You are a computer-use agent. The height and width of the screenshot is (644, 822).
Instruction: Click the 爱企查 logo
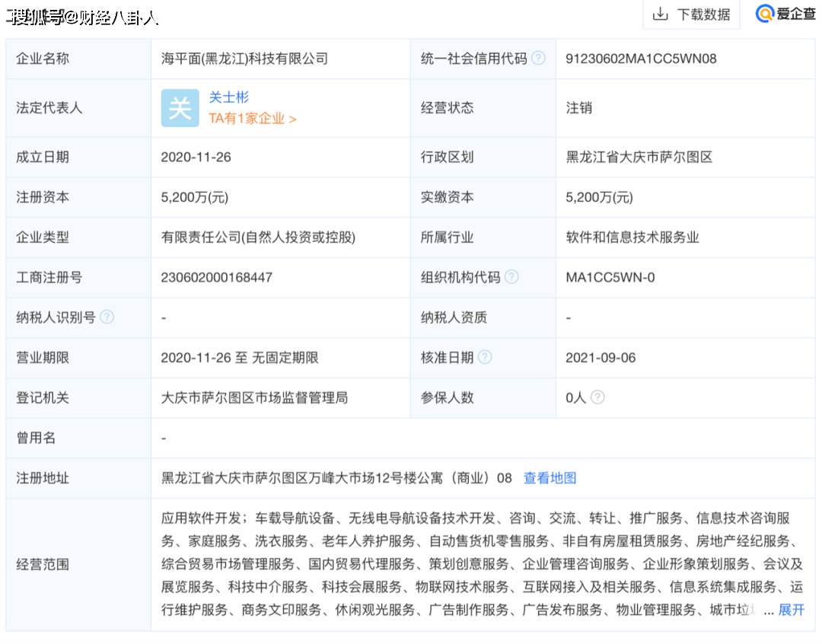pos(785,14)
